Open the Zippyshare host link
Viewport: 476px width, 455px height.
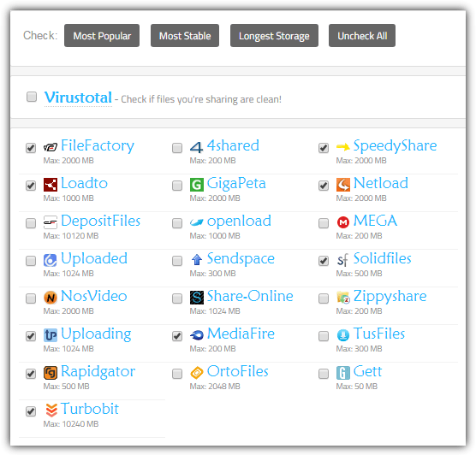click(390, 297)
